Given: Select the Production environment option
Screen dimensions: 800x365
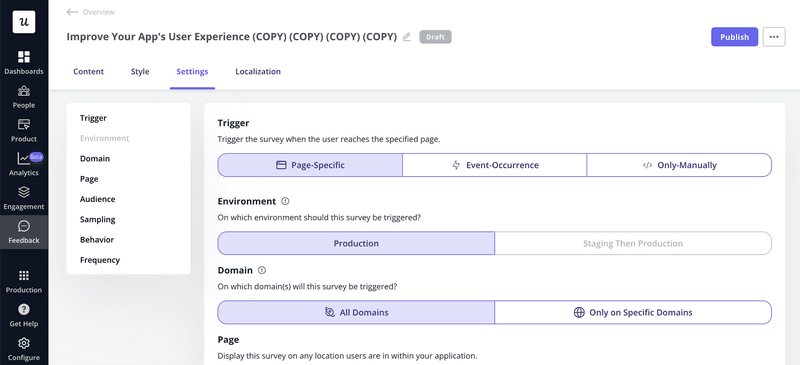Looking at the screenshot, I should [x=356, y=243].
